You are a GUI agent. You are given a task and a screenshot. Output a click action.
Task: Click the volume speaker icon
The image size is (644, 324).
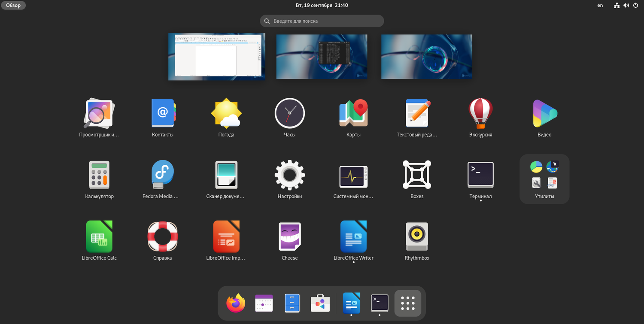pos(626,6)
